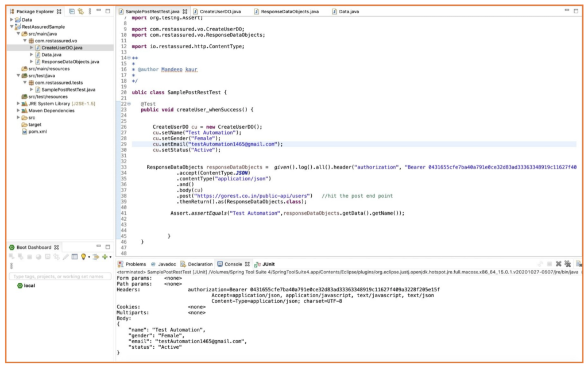Viewport: 588px width, 369px height.
Task: Click Collapse All in Package Explorer toolbar
Action: click(x=72, y=11)
